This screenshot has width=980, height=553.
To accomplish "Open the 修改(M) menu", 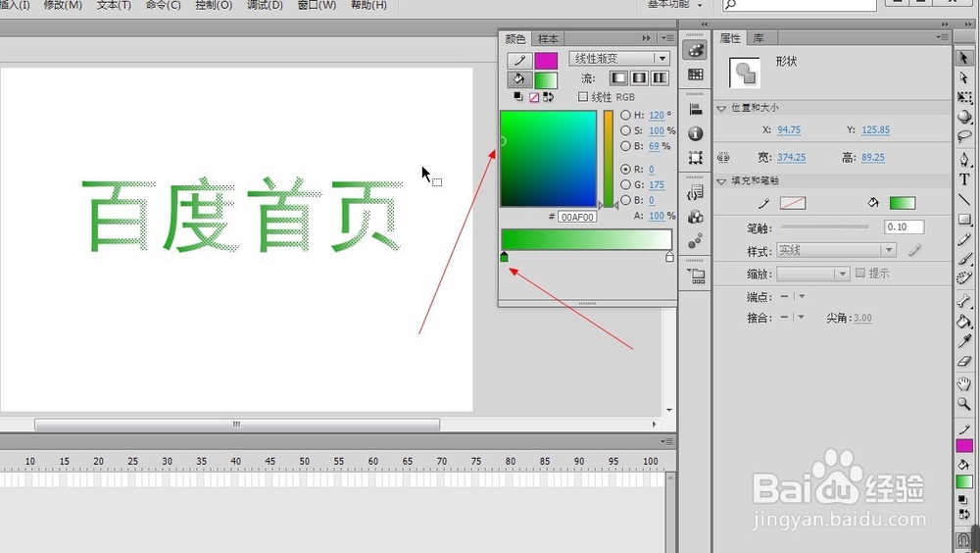I will click(63, 5).
